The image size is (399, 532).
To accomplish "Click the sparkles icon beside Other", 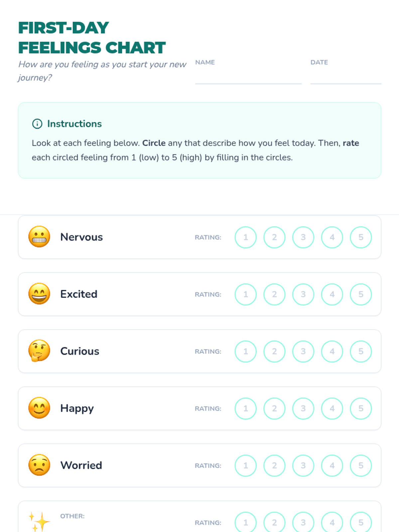I will [x=39, y=521].
